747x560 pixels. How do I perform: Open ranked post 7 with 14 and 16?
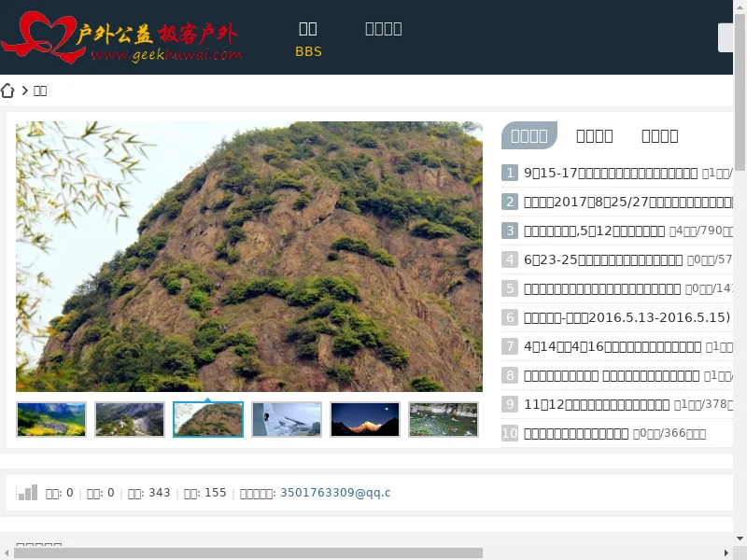pos(613,346)
